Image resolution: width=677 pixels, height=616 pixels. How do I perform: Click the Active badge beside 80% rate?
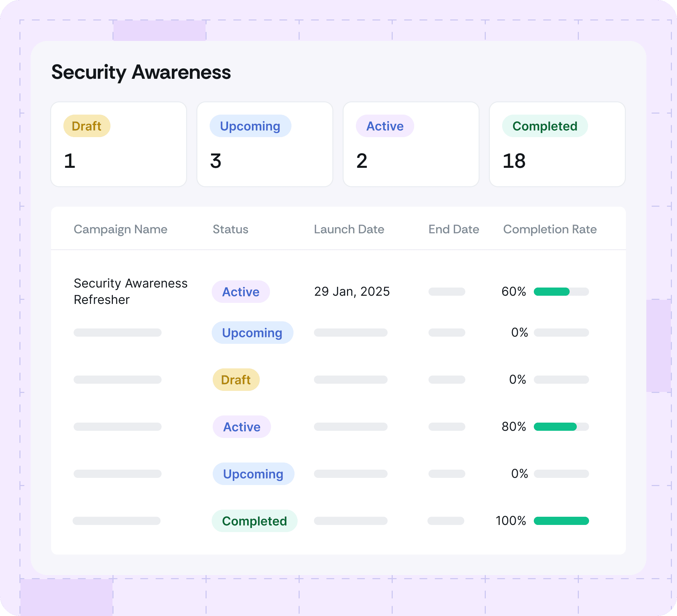click(242, 427)
